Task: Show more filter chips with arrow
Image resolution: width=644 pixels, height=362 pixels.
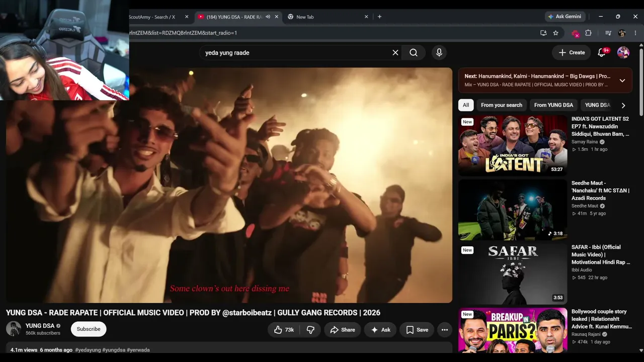Action: 623,105
